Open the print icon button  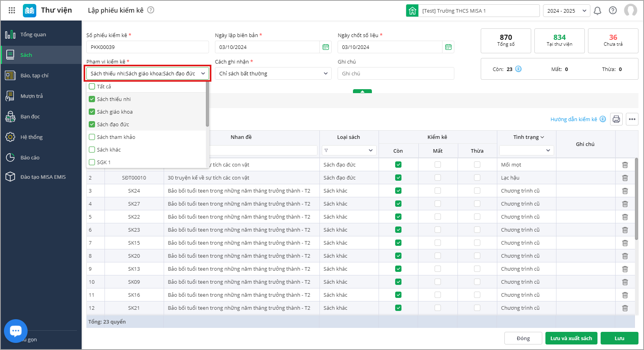616,119
